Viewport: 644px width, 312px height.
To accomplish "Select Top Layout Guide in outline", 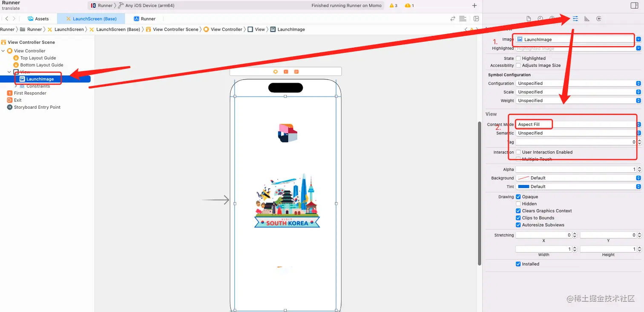I will (38, 58).
